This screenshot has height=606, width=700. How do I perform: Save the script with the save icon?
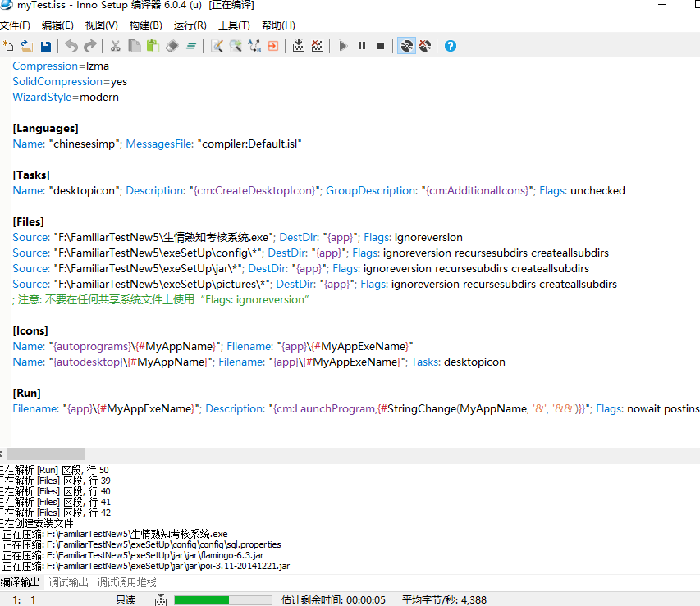(46, 46)
